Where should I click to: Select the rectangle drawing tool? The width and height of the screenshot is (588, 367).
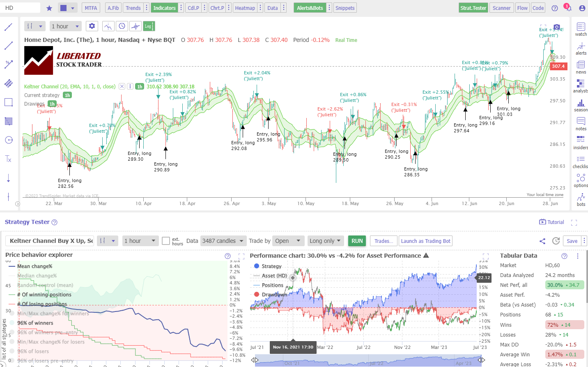pyautogui.click(x=8, y=102)
